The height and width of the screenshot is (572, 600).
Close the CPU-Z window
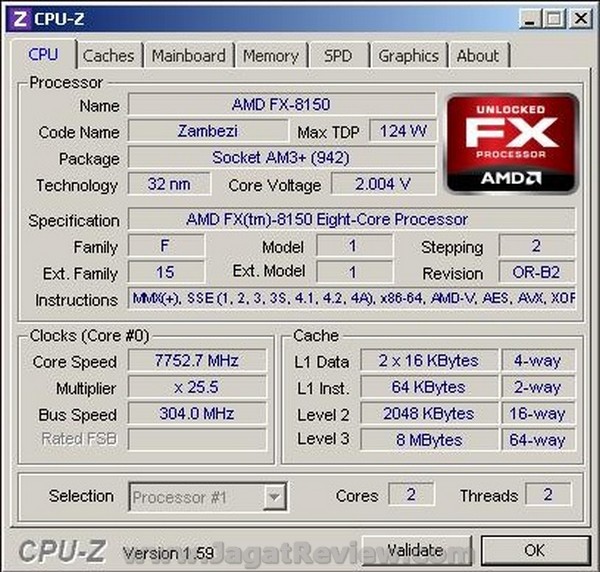coord(580,18)
